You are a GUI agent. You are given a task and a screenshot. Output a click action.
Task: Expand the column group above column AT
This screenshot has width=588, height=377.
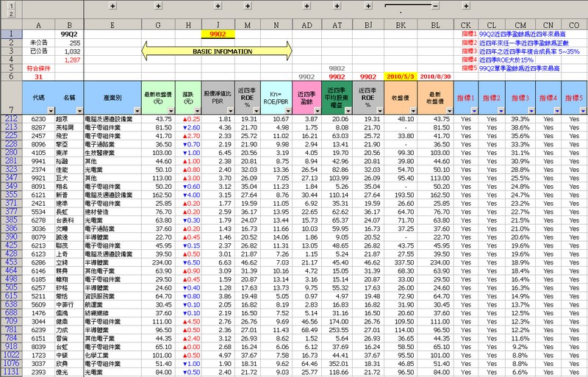coord(337,6)
